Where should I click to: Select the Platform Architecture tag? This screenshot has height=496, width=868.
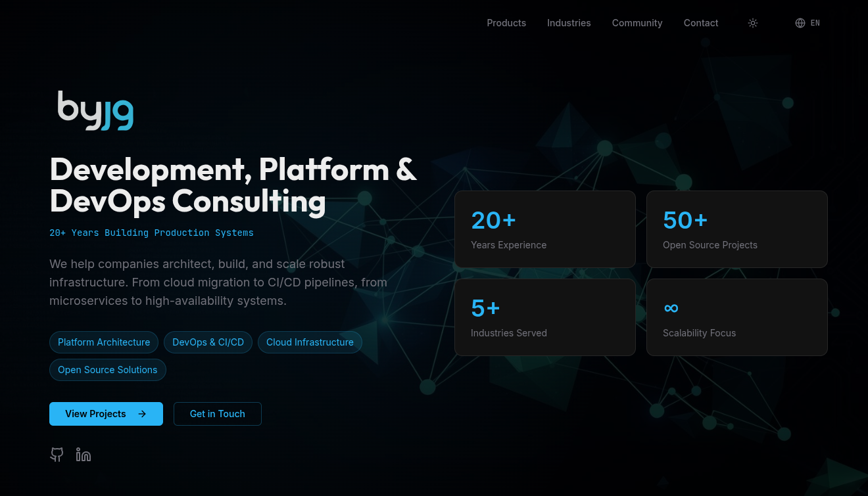104,342
